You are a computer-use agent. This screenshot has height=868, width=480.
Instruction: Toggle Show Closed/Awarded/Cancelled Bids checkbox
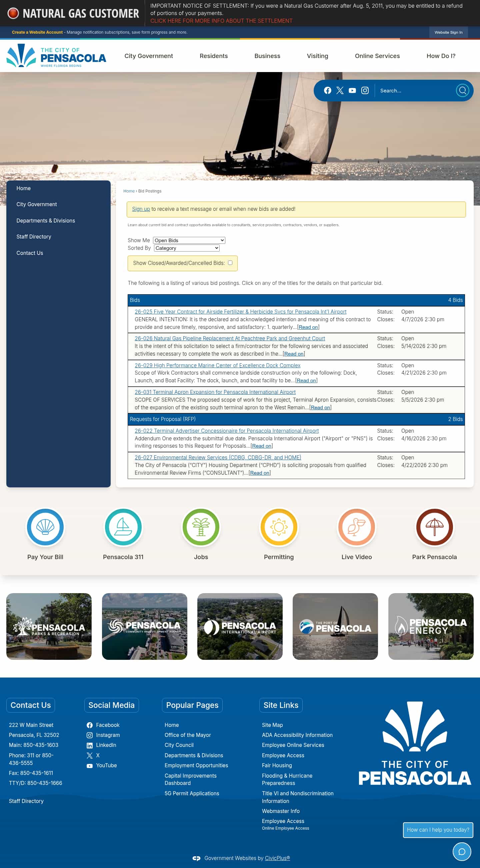(x=230, y=263)
